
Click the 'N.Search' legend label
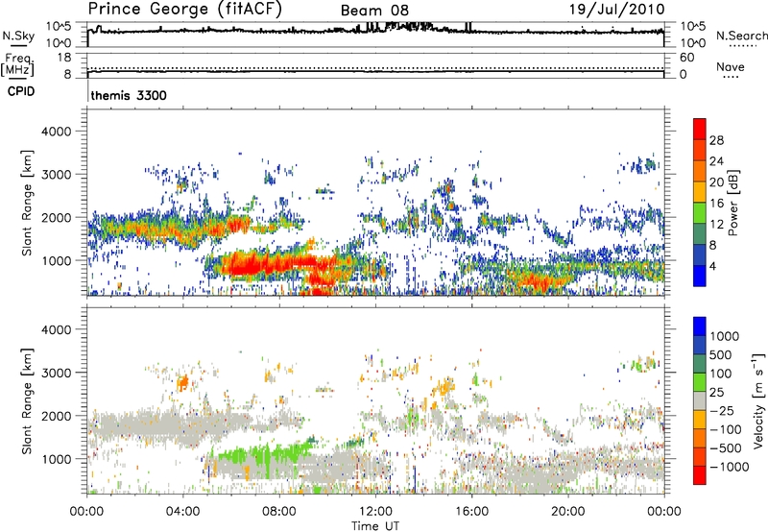pos(741,36)
